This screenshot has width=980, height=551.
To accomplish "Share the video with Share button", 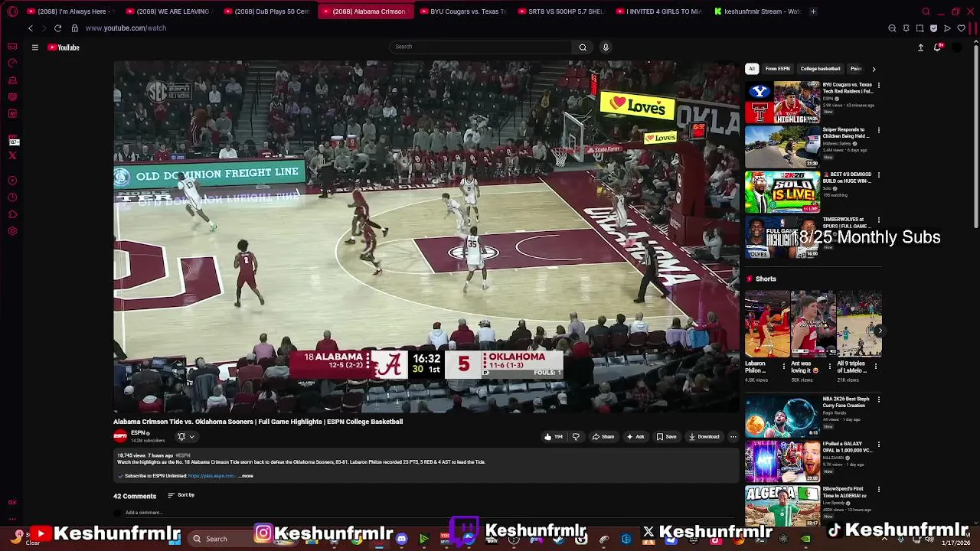I will pyautogui.click(x=603, y=437).
